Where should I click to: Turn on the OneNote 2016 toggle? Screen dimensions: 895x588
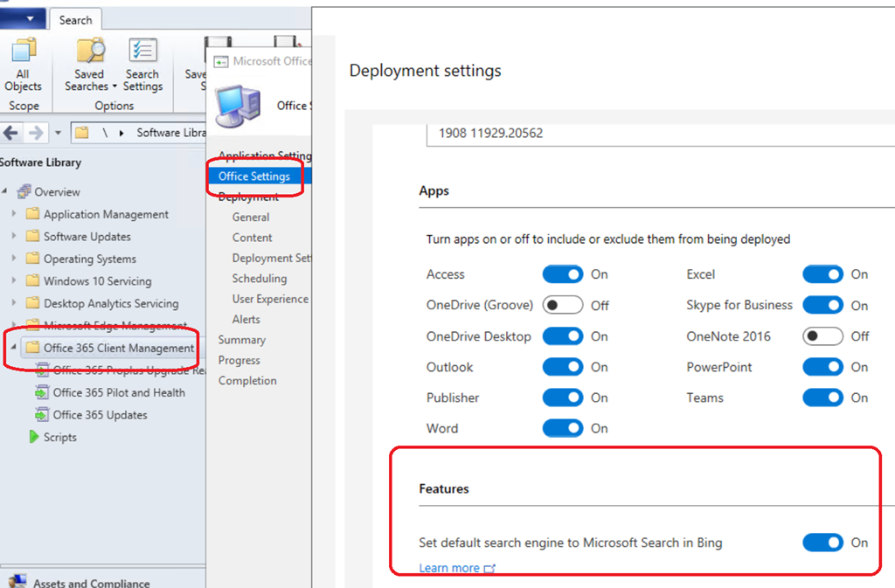(822, 336)
